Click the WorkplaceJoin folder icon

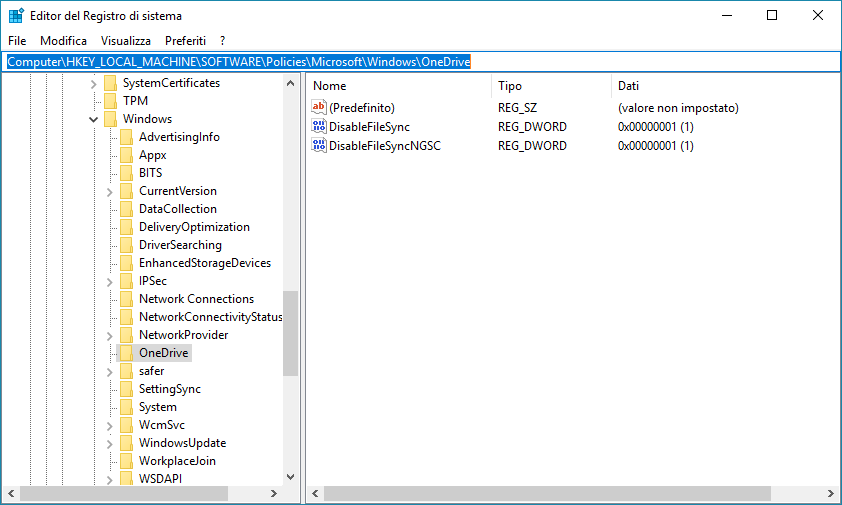127,461
